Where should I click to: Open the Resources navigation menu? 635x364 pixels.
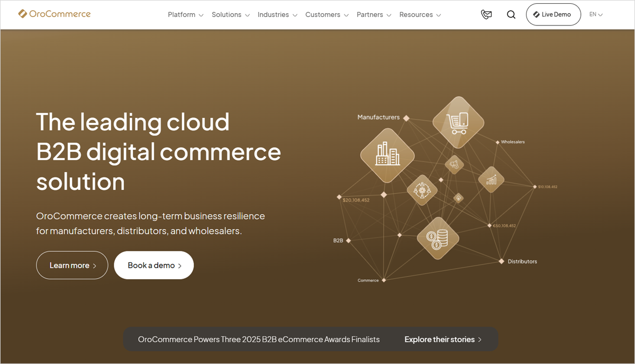[x=420, y=15]
